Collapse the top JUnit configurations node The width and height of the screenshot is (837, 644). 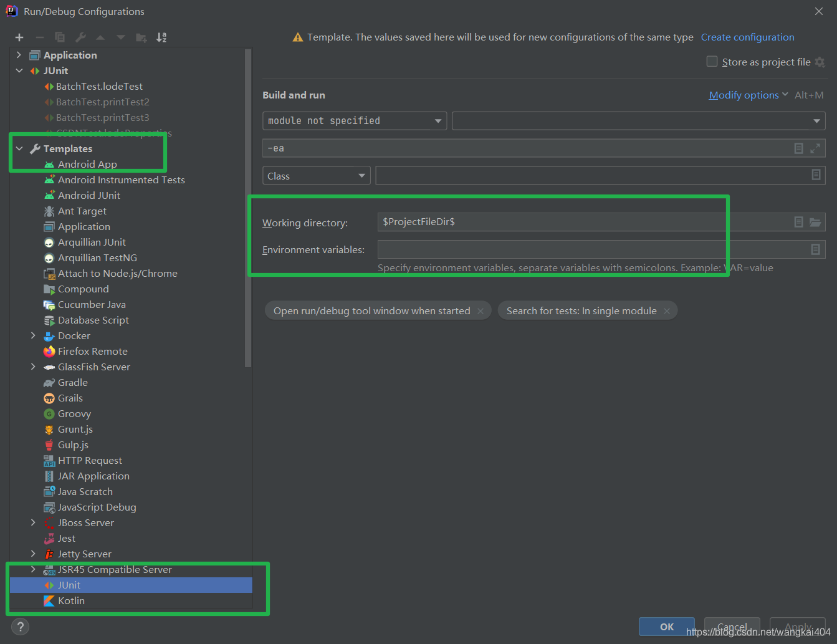(x=19, y=70)
